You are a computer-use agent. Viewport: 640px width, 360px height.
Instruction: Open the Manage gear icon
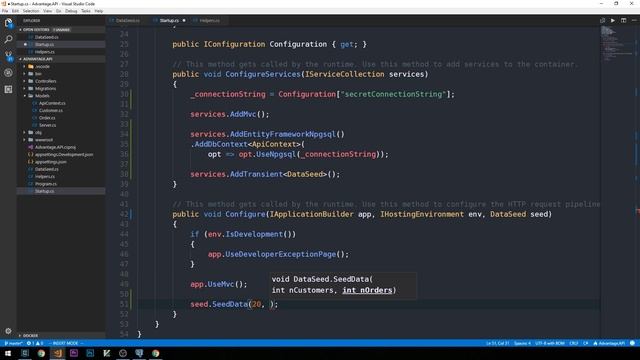(8, 331)
